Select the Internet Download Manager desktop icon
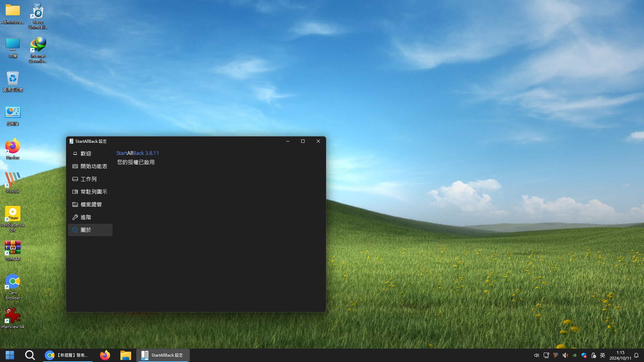This screenshot has width=644, height=362. coord(38,50)
